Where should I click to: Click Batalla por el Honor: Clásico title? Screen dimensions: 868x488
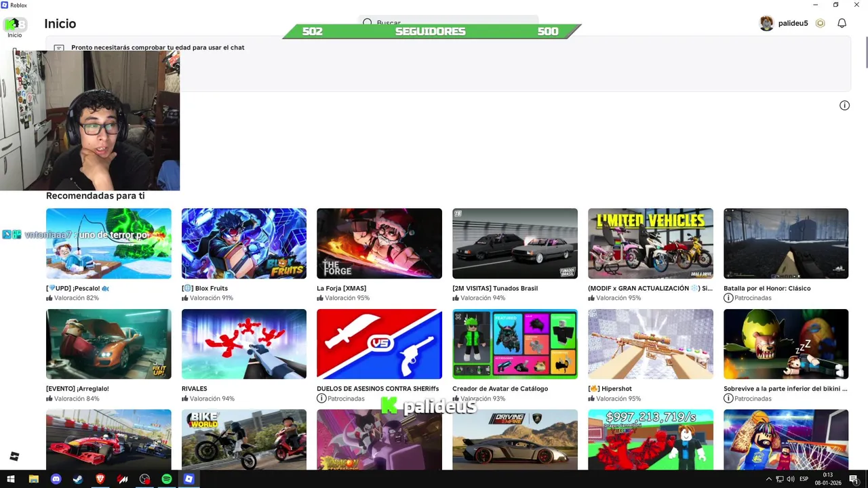click(767, 288)
